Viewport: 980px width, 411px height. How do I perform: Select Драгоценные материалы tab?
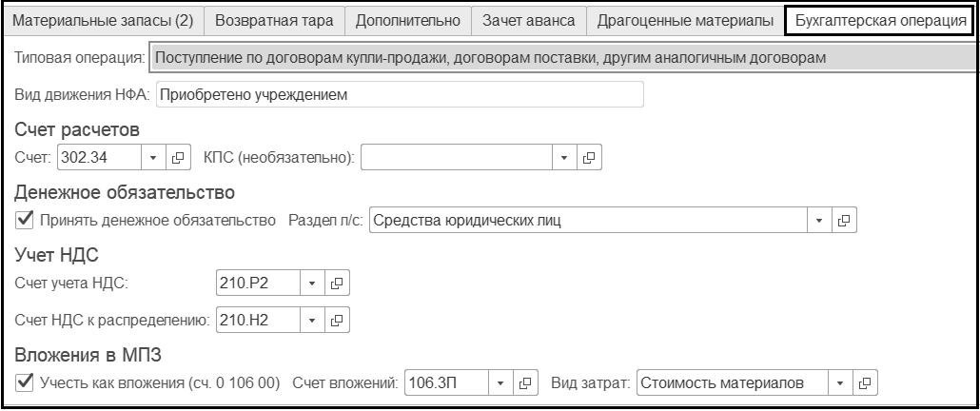(684, 20)
